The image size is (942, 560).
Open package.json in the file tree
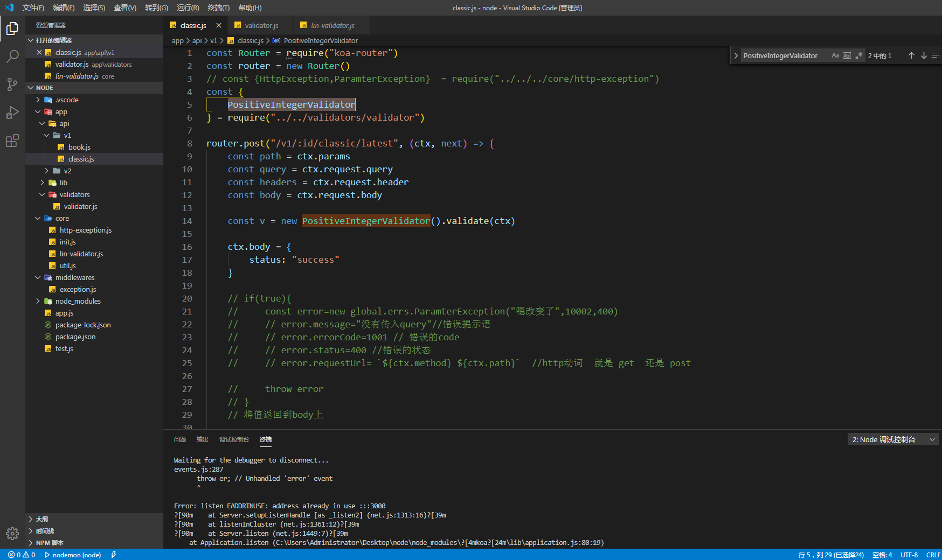point(94,337)
